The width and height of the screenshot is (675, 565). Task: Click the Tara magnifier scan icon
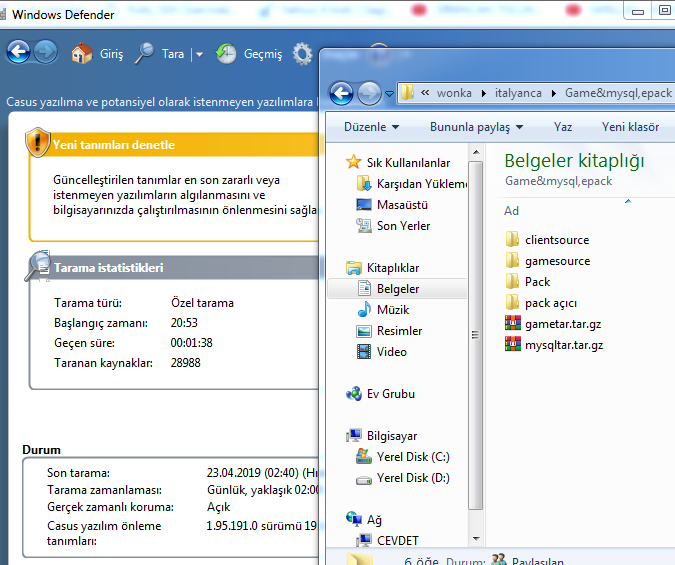pyautogui.click(x=146, y=53)
